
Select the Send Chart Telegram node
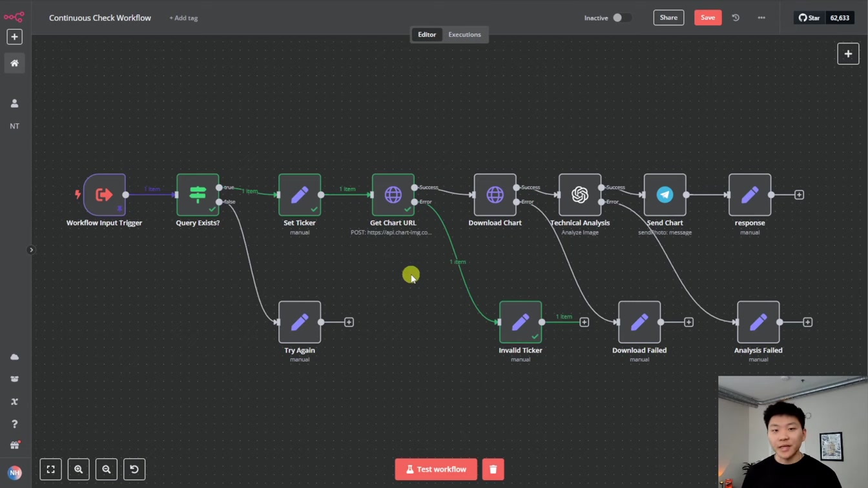click(x=665, y=194)
